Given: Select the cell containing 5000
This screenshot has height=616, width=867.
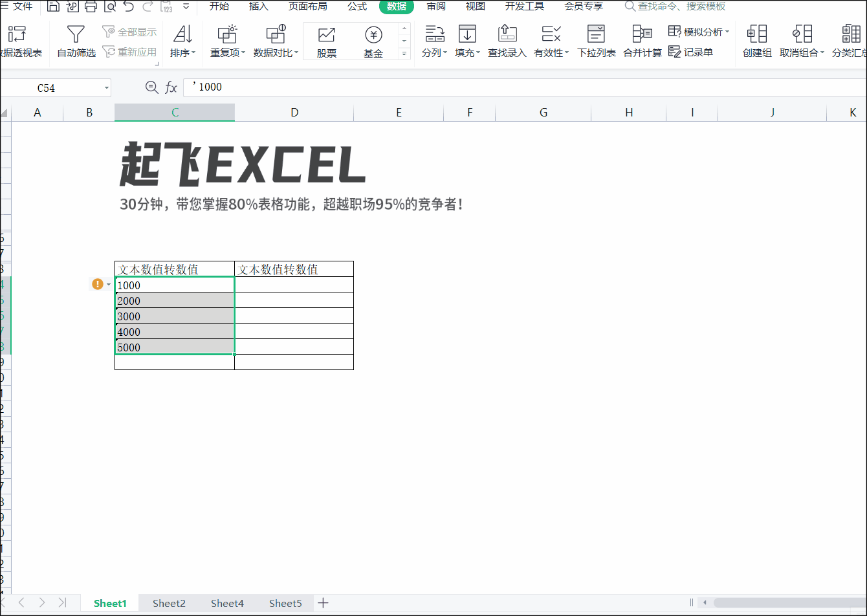Looking at the screenshot, I should 175,347.
